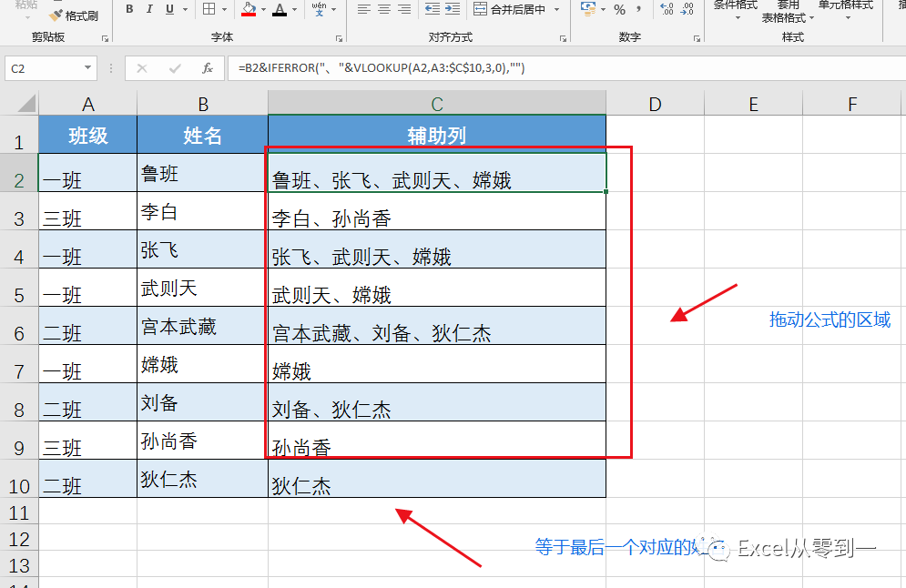Select column E header

pos(753,104)
